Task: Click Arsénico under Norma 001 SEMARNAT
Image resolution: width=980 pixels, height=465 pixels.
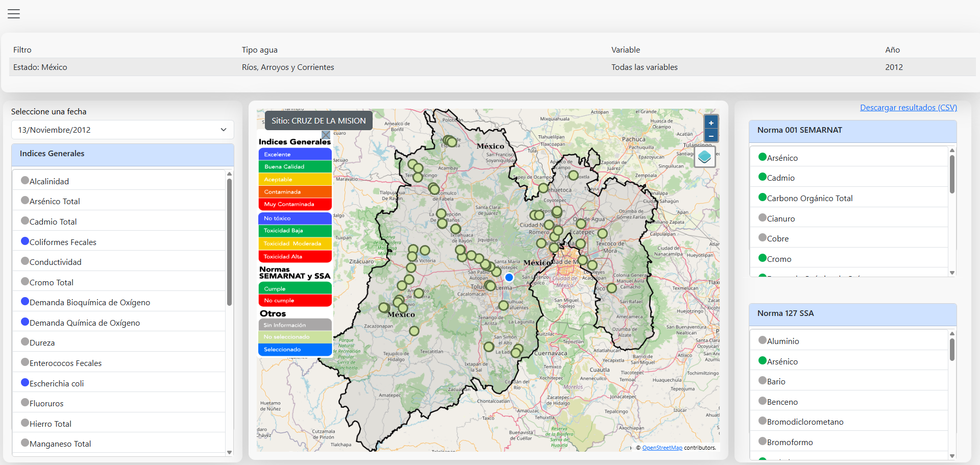Action: (849, 158)
